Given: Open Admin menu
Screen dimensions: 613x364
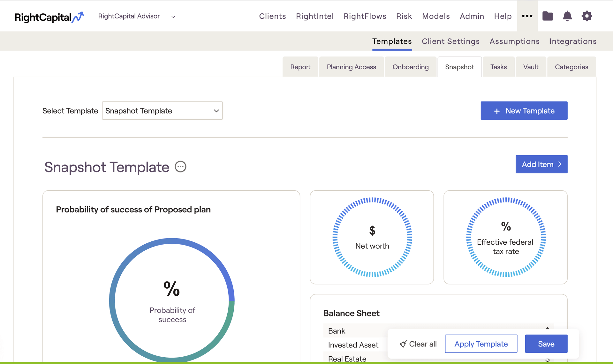Looking at the screenshot, I should 472,16.
